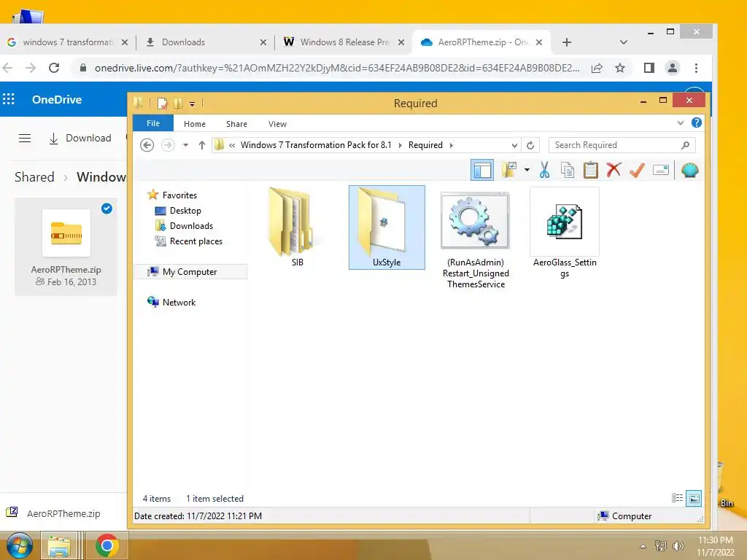Click the Paste clipboard icon

click(591, 170)
